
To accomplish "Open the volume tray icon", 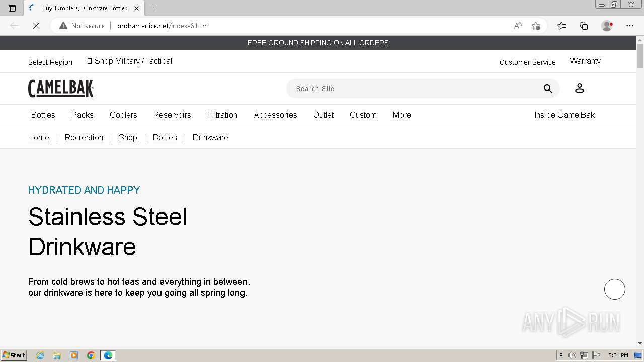I will [x=572, y=355].
